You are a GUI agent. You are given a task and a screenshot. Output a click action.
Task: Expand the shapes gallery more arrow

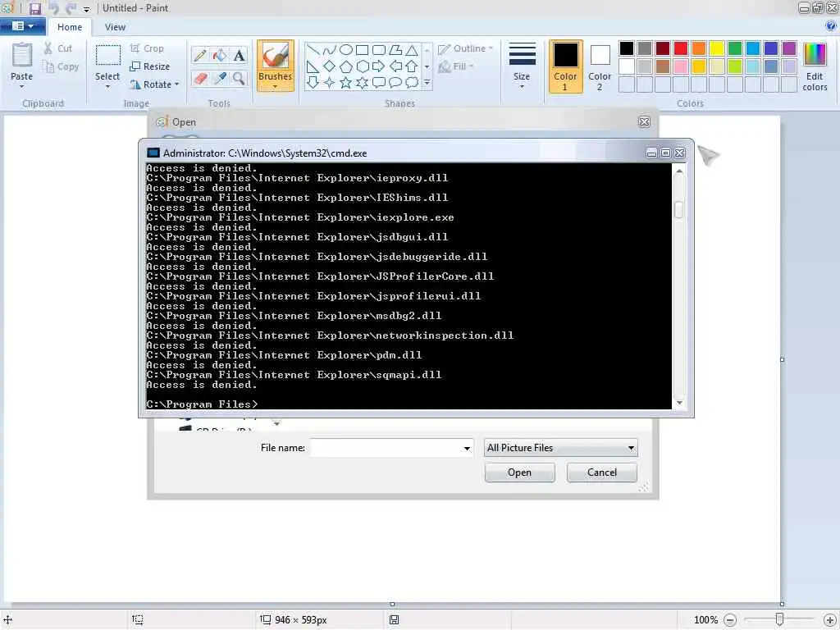tap(427, 83)
